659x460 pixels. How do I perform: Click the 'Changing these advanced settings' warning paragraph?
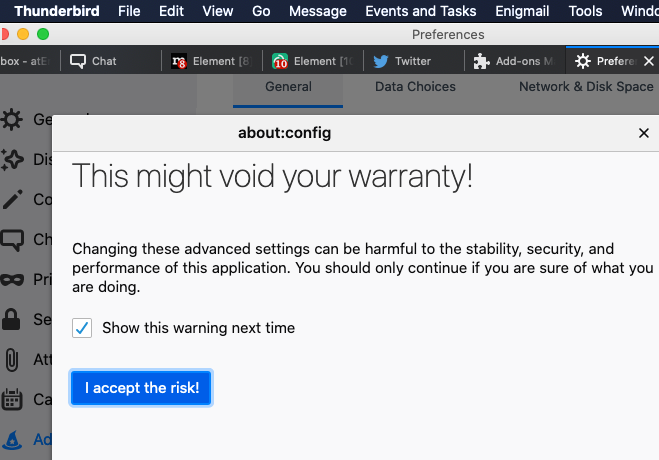click(363, 268)
